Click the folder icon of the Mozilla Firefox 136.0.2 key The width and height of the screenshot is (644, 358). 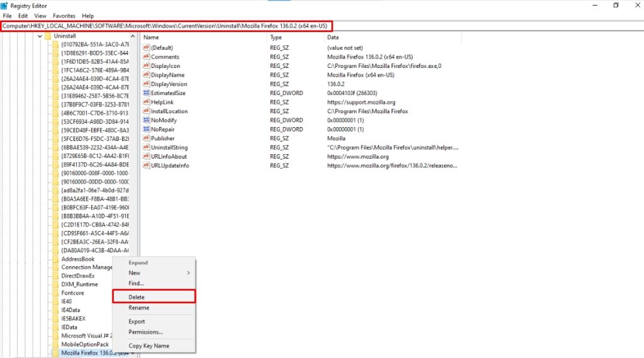pos(55,353)
